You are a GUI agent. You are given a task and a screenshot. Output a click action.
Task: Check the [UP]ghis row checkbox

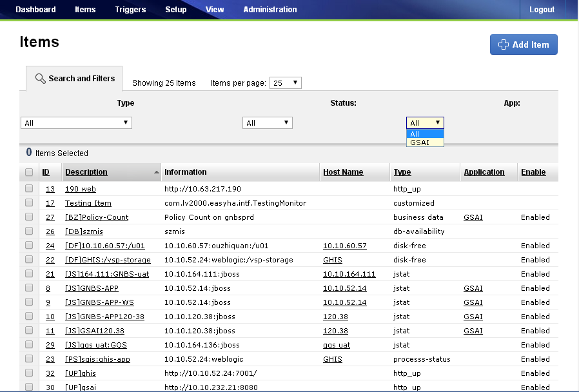29,373
